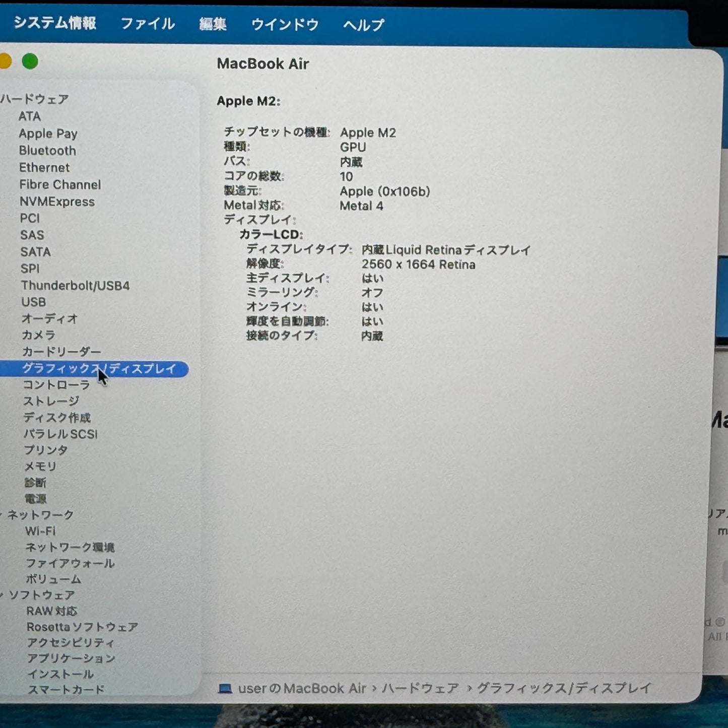The height and width of the screenshot is (728, 728).
Task: Collapse the ネットワーク section disclosure arrow
Action: pos(2,515)
